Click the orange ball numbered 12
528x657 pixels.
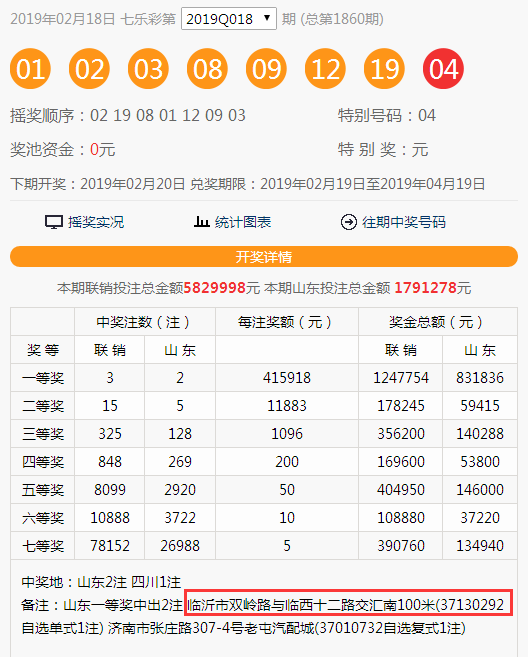click(x=326, y=69)
